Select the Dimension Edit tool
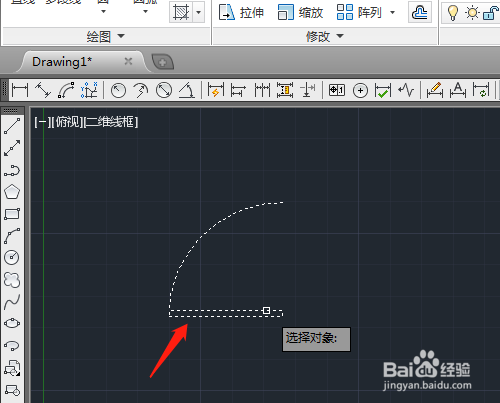The image size is (500, 403). (435, 90)
